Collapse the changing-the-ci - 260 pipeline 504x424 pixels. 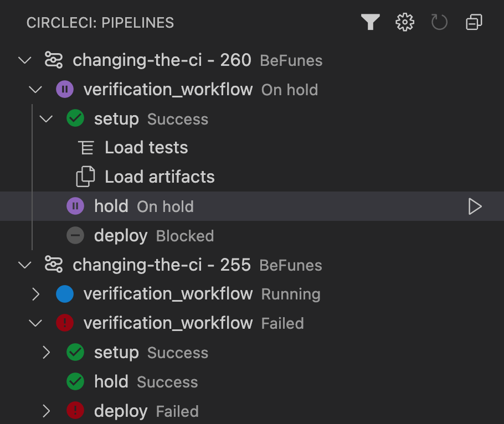(24, 60)
